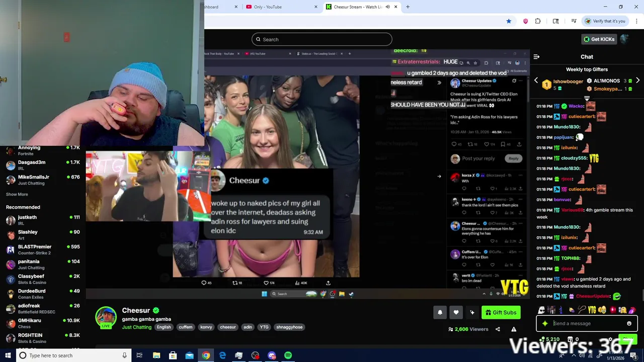Image resolution: width=644 pixels, height=362 pixels.
Task: Open a new browser tab with plus
Action: (408, 7)
